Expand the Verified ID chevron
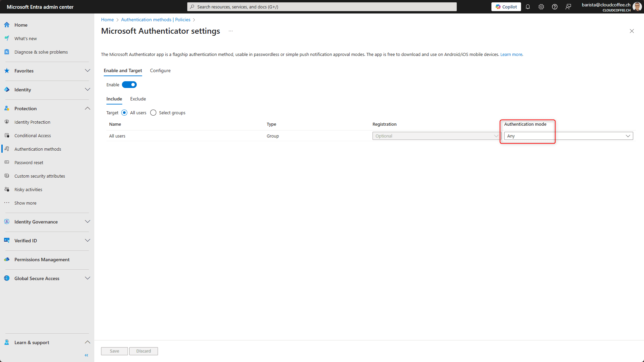Screen dimensions: 644x362 click(88, 241)
